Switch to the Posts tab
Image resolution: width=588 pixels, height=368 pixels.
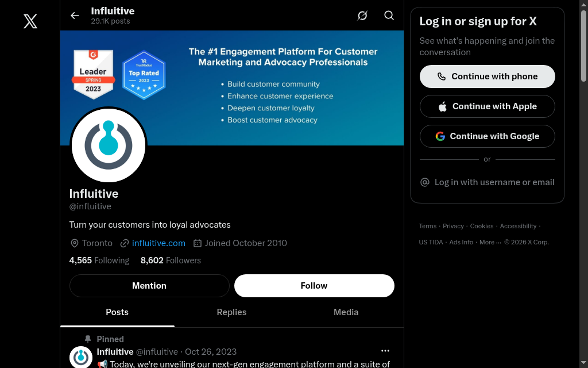[x=117, y=312]
